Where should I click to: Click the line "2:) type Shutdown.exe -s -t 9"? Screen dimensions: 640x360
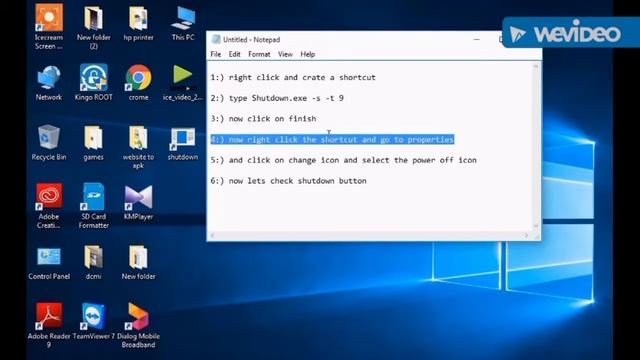277,98
